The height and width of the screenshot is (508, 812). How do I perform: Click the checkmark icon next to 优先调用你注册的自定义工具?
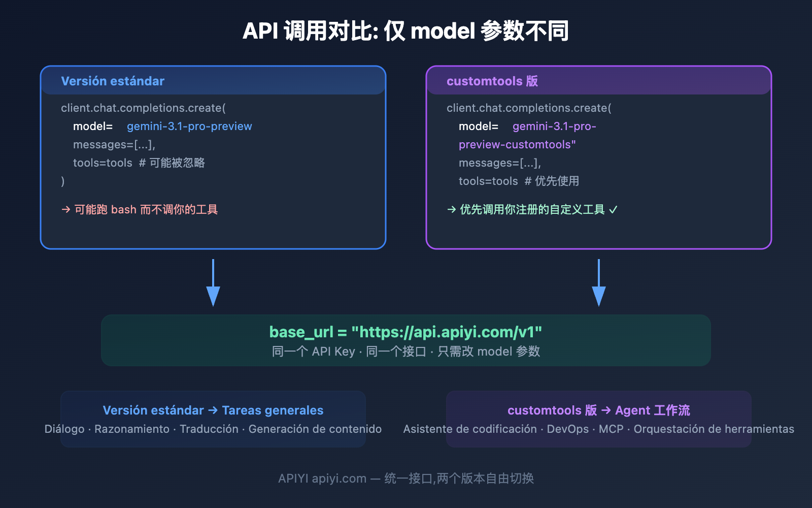tap(612, 209)
